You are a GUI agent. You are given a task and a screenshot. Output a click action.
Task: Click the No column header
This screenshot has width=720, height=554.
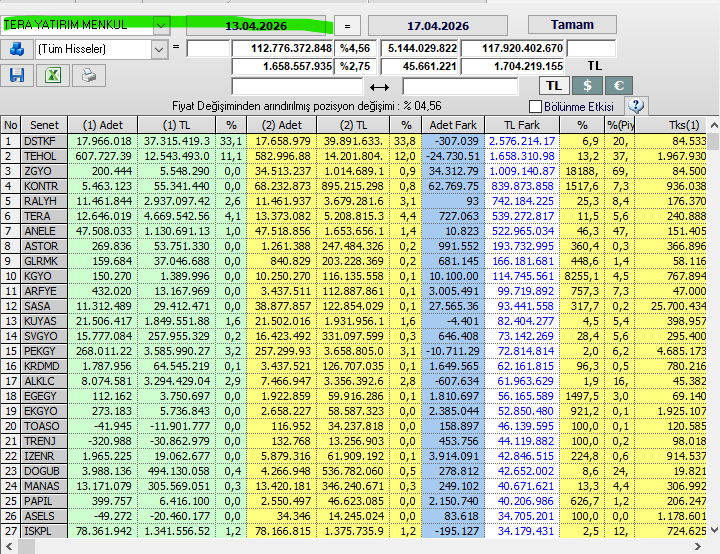(x=11, y=125)
